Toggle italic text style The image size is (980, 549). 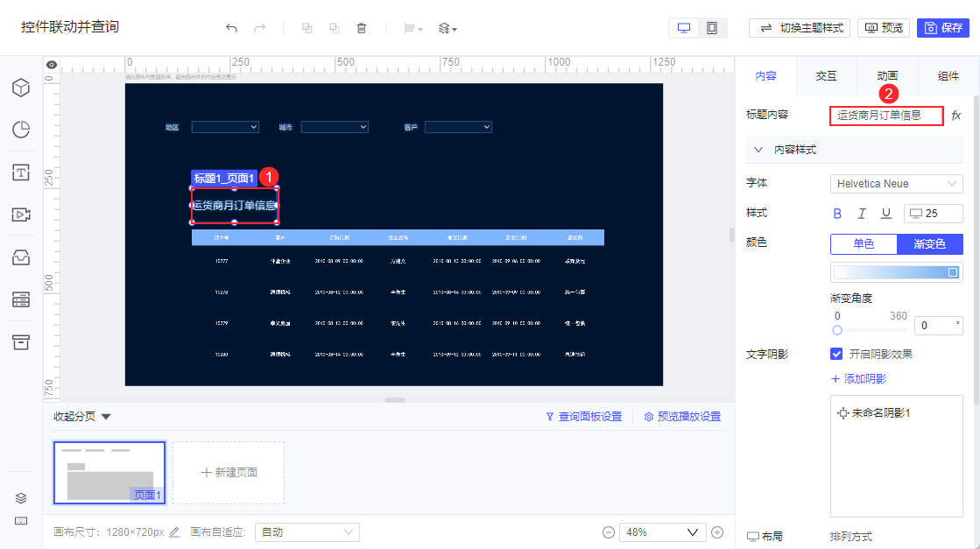(862, 214)
